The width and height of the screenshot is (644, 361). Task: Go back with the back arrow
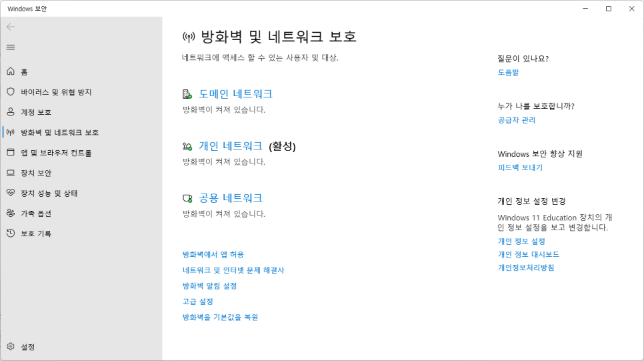click(11, 27)
